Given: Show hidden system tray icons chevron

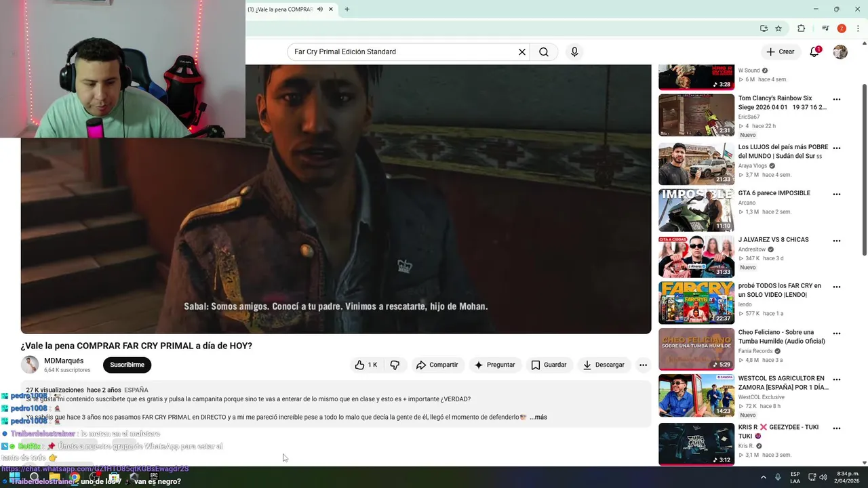Looking at the screenshot, I should tap(763, 477).
